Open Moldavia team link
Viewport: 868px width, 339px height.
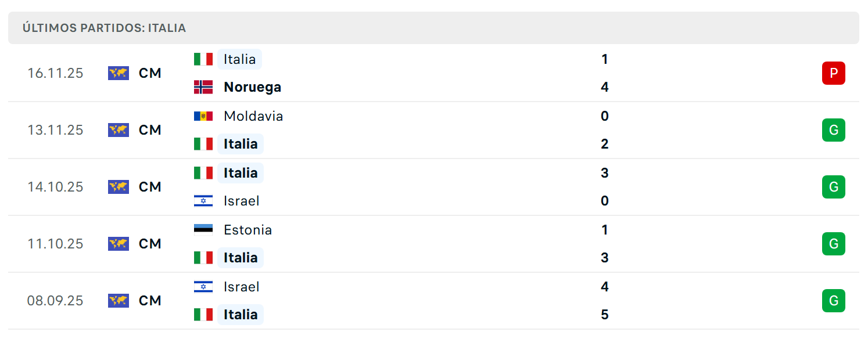coord(253,116)
